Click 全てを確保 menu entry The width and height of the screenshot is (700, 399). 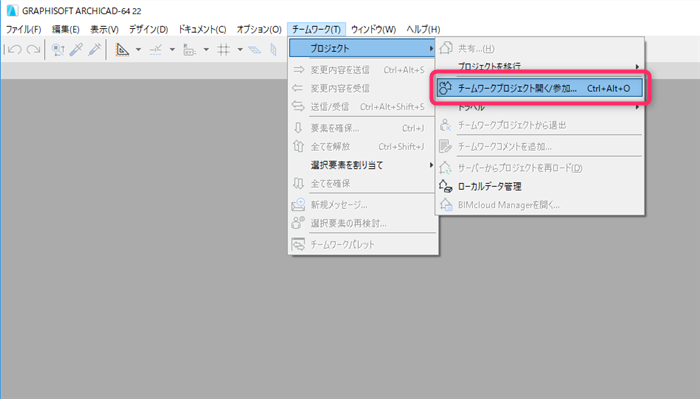(x=362, y=183)
